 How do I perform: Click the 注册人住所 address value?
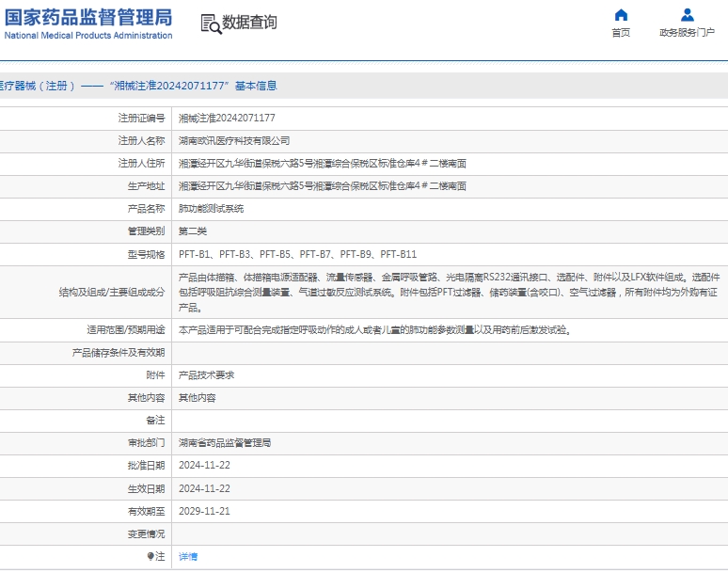tap(323, 164)
